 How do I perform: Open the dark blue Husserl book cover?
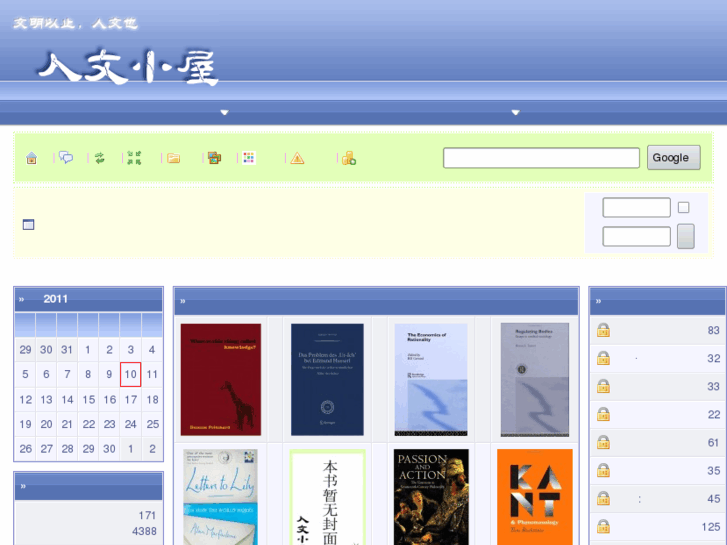327,380
